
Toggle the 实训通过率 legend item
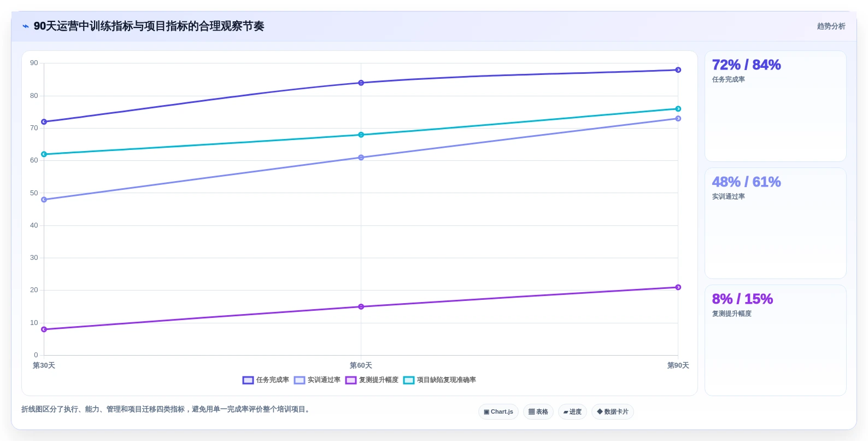(317, 380)
